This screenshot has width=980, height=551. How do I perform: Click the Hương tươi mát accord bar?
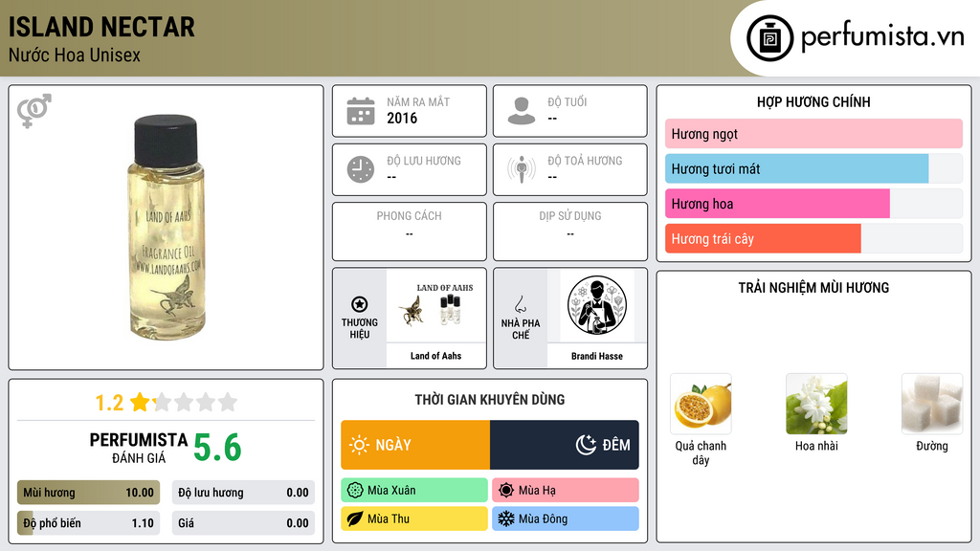[x=813, y=168]
